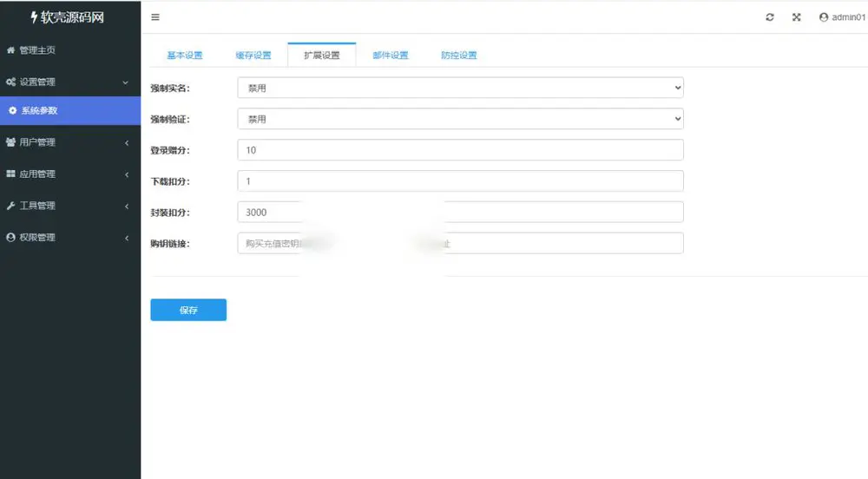Click the grid icon beside 应用管理

pos(10,174)
